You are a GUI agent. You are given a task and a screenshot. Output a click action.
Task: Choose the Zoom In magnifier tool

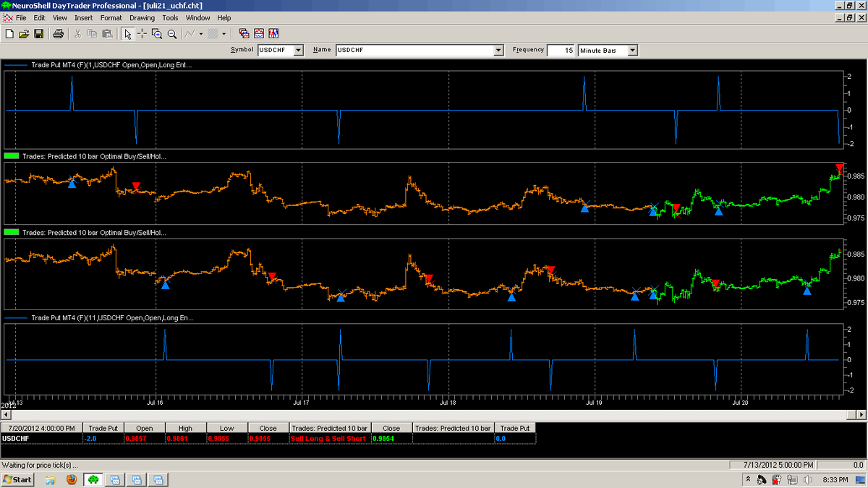[157, 33]
